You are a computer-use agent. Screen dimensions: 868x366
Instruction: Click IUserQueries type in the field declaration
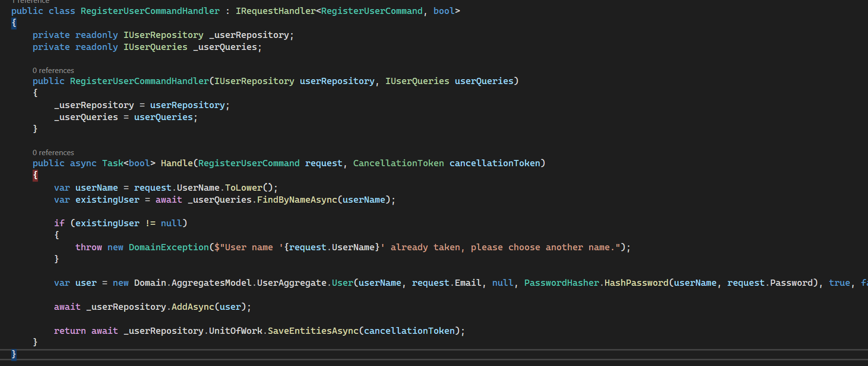155,47
